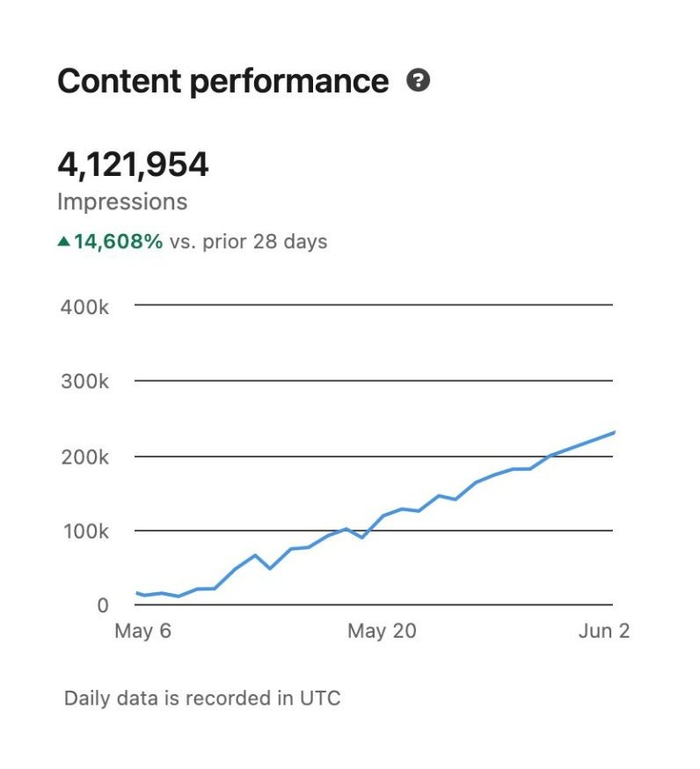Viewport: 700px width, 769px height.
Task: Click the 300k y-axis label
Action: click(x=84, y=382)
